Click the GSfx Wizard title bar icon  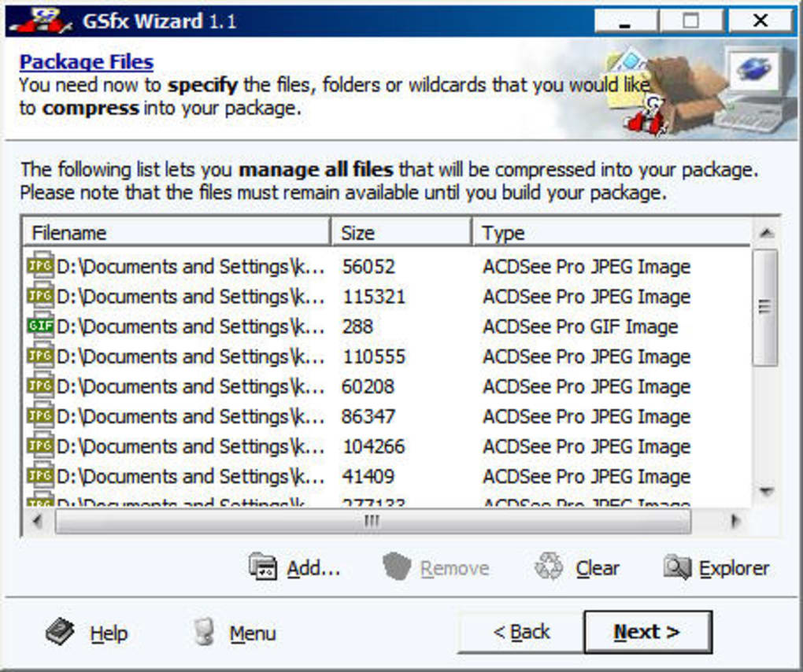coord(42,20)
